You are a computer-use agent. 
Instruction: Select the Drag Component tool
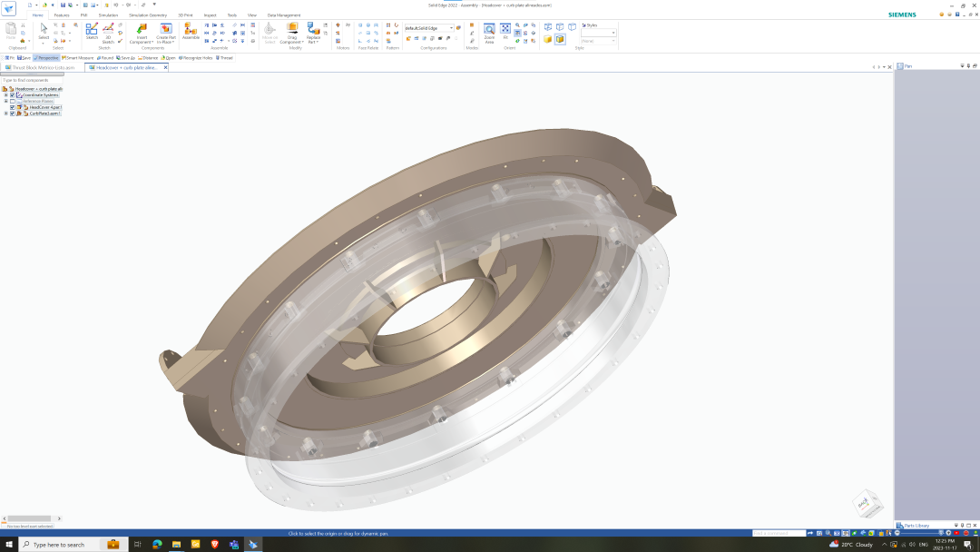pos(292,33)
